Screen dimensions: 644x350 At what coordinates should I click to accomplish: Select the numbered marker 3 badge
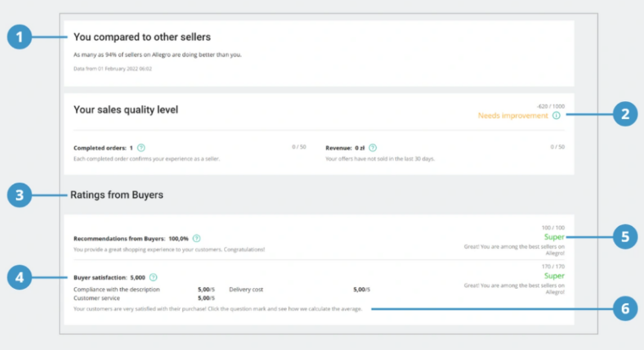[x=20, y=195]
